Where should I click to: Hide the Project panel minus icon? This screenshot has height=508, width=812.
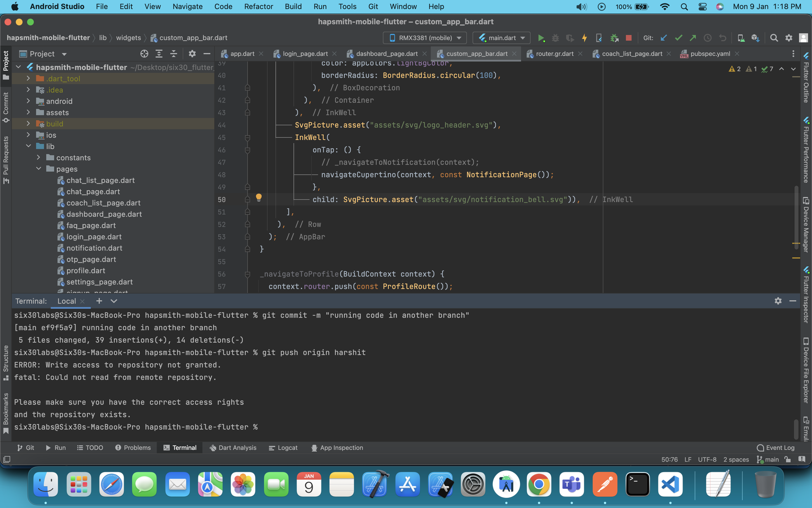pos(207,54)
